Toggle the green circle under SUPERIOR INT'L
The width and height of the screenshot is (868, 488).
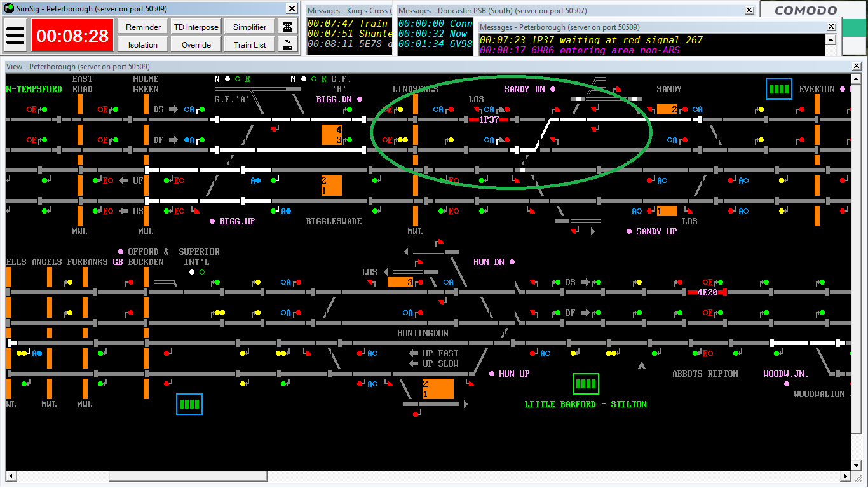pos(202,272)
